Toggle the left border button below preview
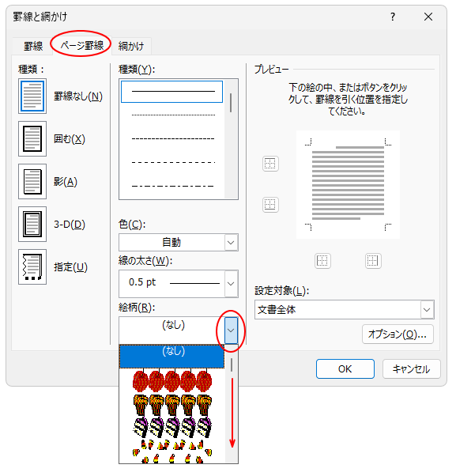The image size is (456, 476). (x=322, y=261)
